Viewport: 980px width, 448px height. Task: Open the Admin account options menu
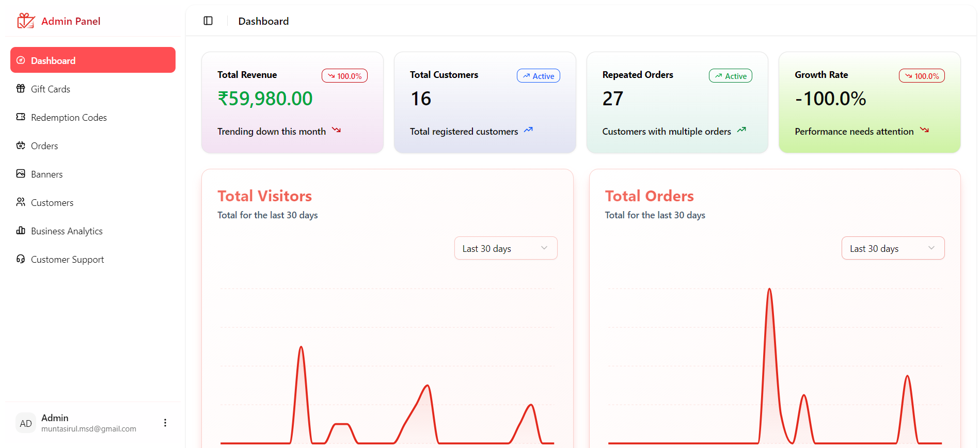click(x=165, y=423)
